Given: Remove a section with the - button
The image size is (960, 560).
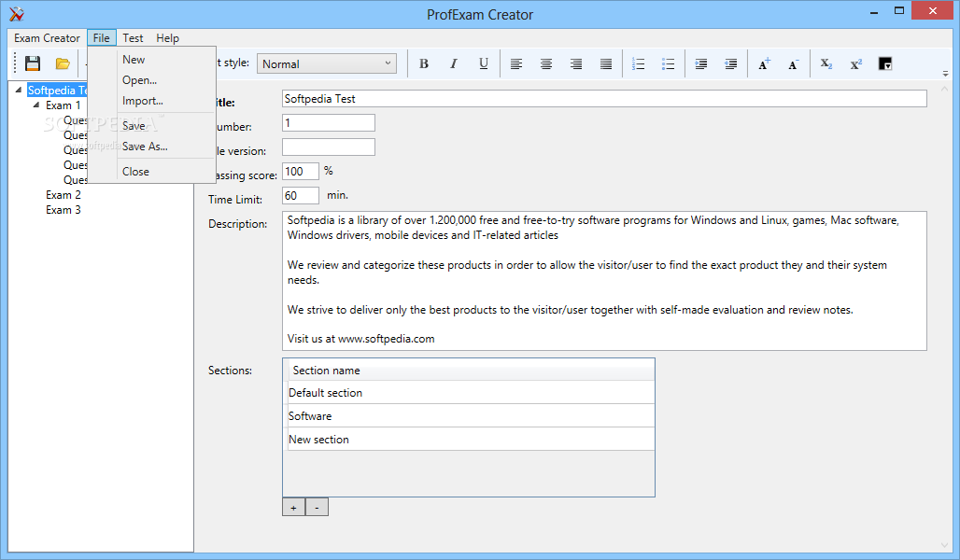Looking at the screenshot, I should tap(317, 508).
